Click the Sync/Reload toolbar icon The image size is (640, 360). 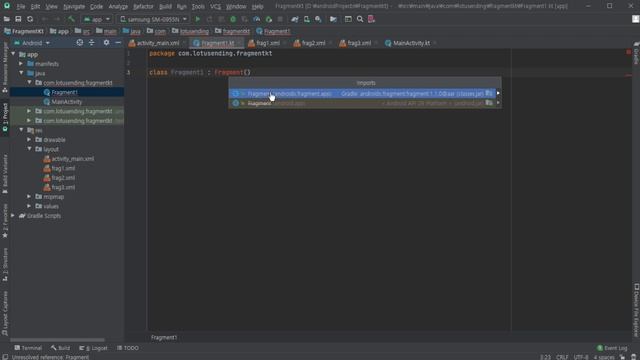[x=30, y=19]
